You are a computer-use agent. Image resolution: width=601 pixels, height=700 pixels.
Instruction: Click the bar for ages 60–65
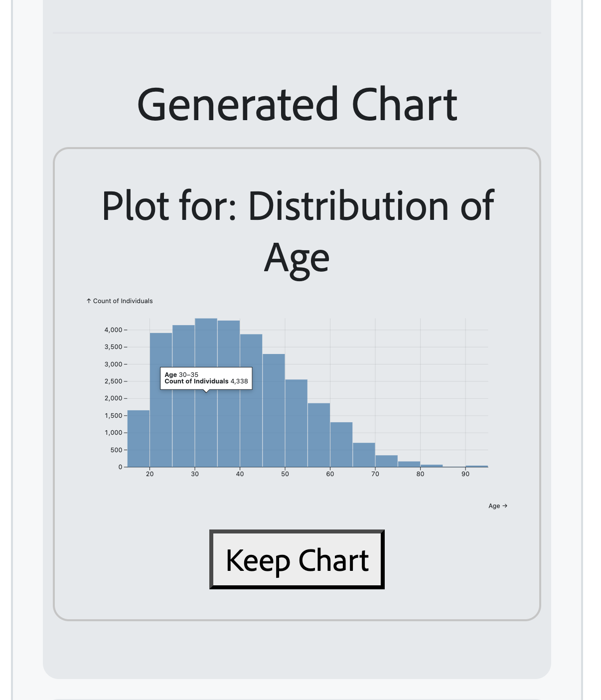point(341,445)
